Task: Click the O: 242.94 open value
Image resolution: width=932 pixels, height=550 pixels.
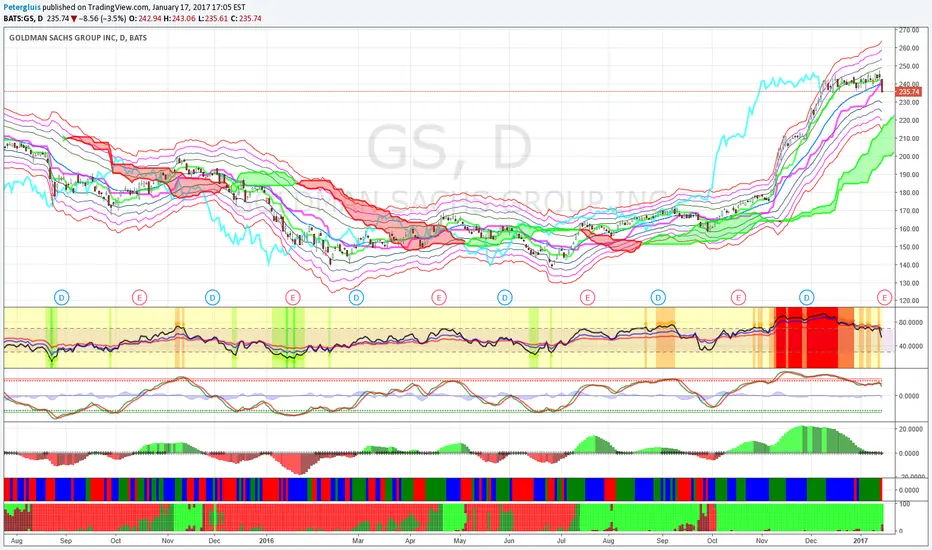Action: click(x=145, y=18)
